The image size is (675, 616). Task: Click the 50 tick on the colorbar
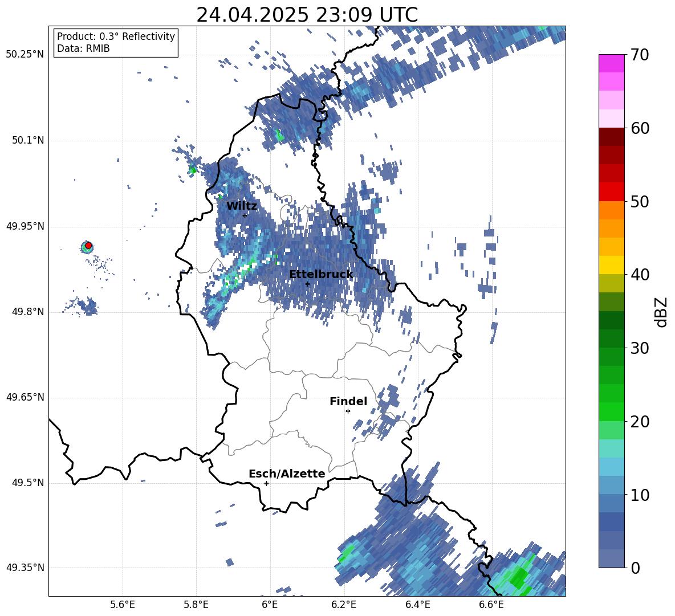639,202
